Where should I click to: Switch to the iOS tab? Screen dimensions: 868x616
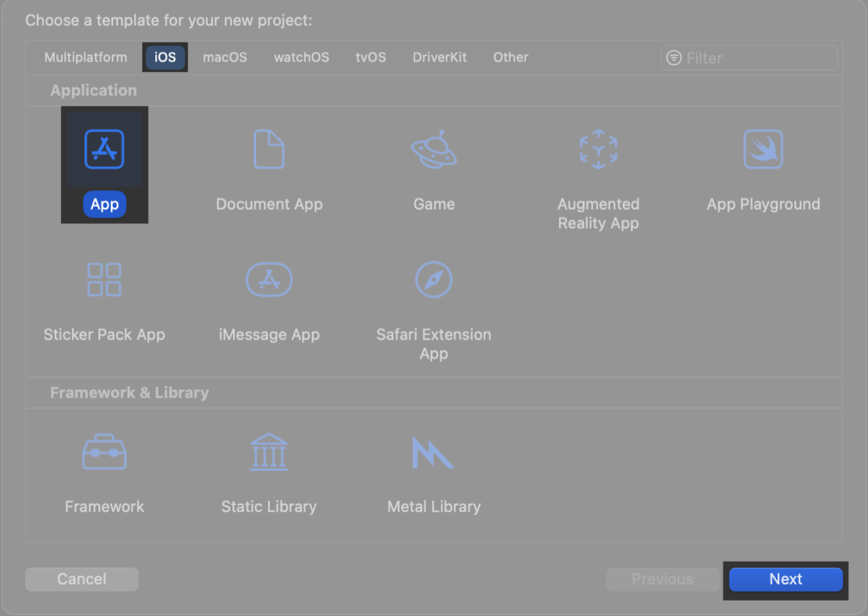(165, 57)
